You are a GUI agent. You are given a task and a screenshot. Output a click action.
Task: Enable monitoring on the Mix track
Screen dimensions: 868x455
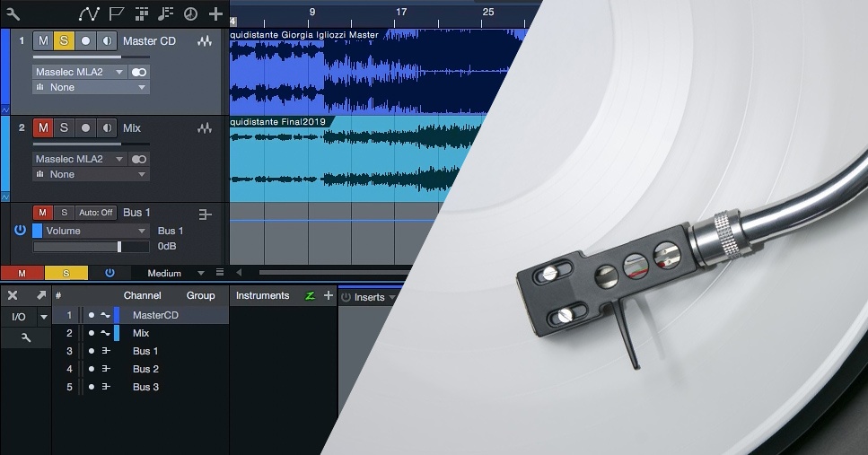tap(107, 128)
